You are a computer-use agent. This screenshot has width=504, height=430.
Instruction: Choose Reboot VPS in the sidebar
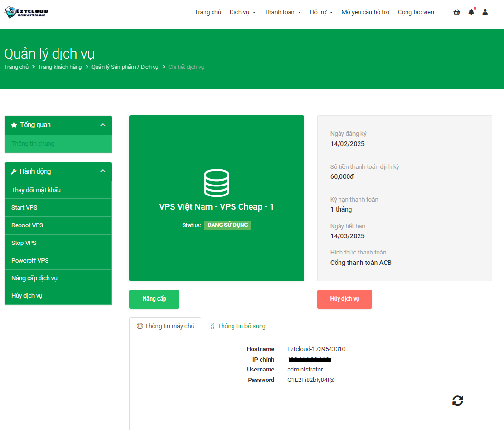[28, 225]
